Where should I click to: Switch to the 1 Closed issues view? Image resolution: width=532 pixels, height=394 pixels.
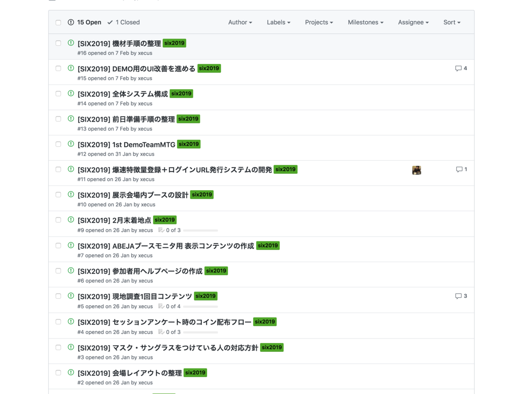point(123,22)
